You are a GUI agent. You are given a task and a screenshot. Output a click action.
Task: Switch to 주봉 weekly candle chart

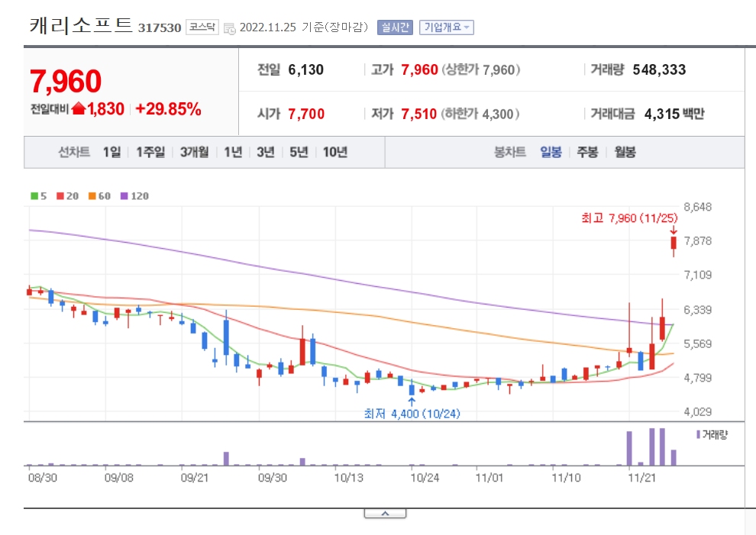588,153
